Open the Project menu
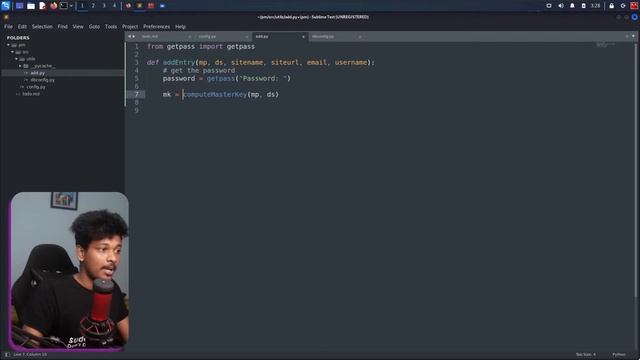The height and width of the screenshot is (360, 640). (130, 27)
